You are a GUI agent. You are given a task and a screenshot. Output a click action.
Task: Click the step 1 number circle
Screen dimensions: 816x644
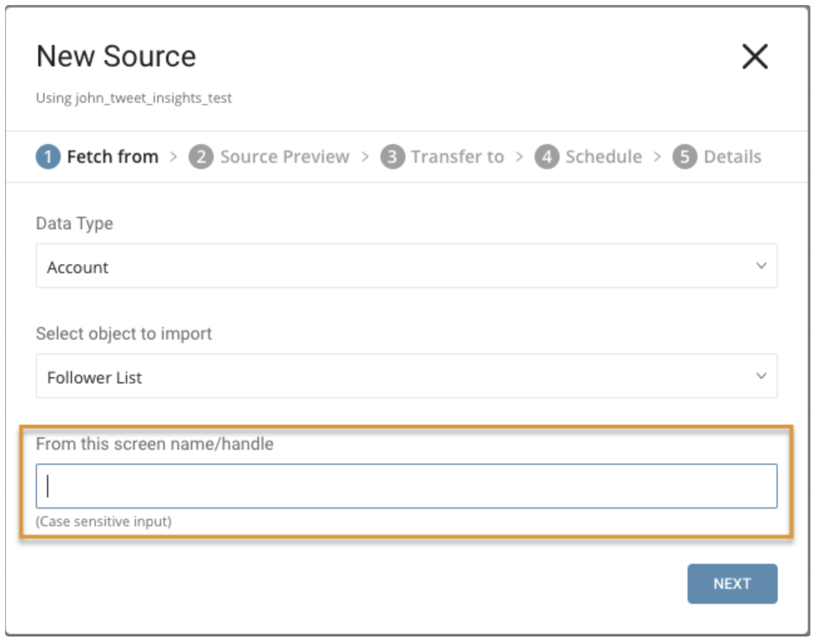48,157
